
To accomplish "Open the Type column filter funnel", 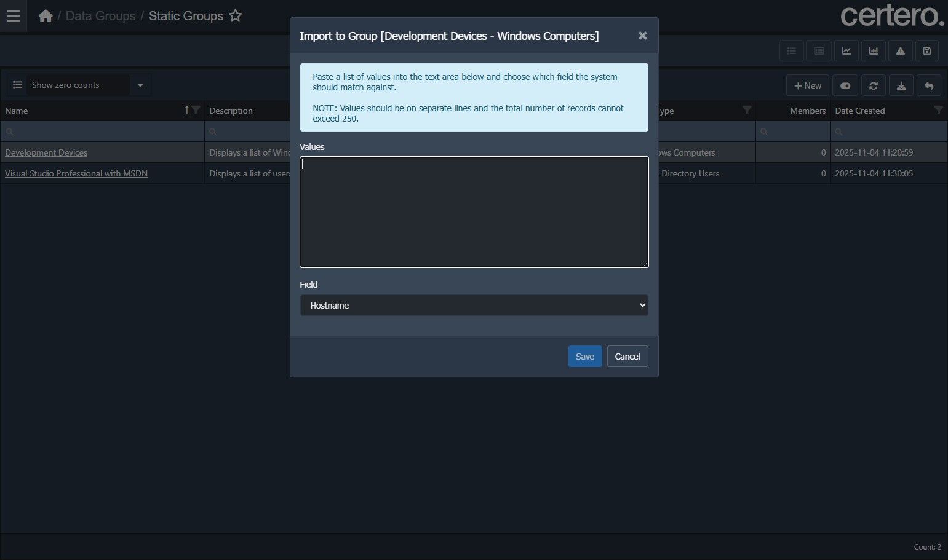I will pos(747,110).
